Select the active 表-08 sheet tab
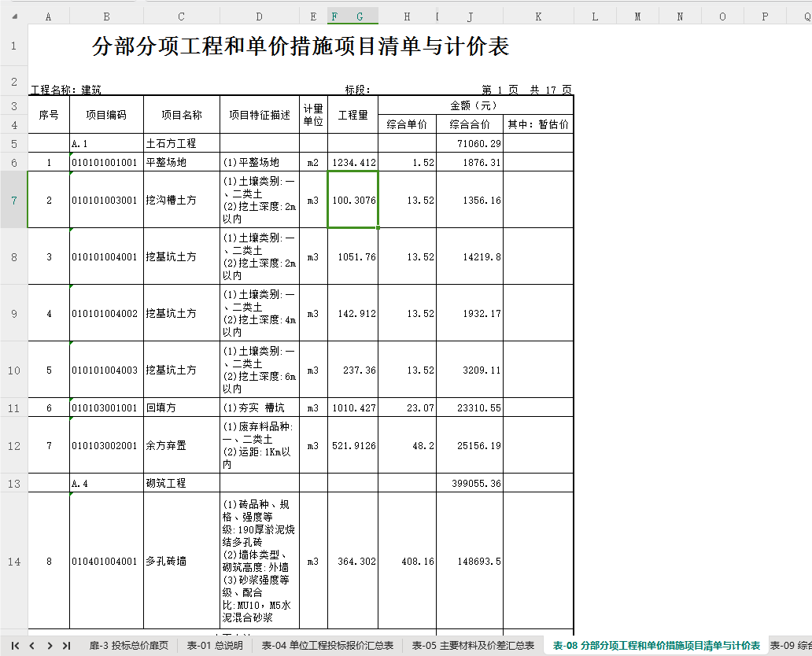The height and width of the screenshot is (656, 812). [656, 645]
